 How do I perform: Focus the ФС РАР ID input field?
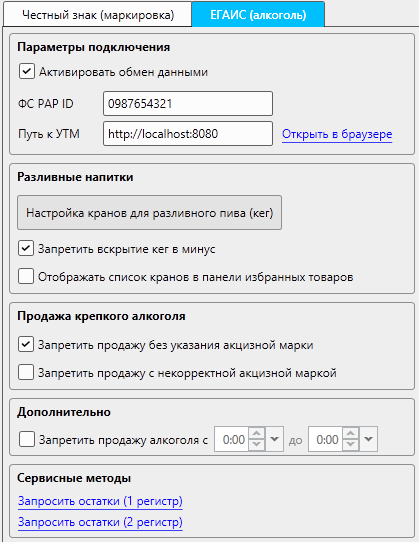pos(188,103)
